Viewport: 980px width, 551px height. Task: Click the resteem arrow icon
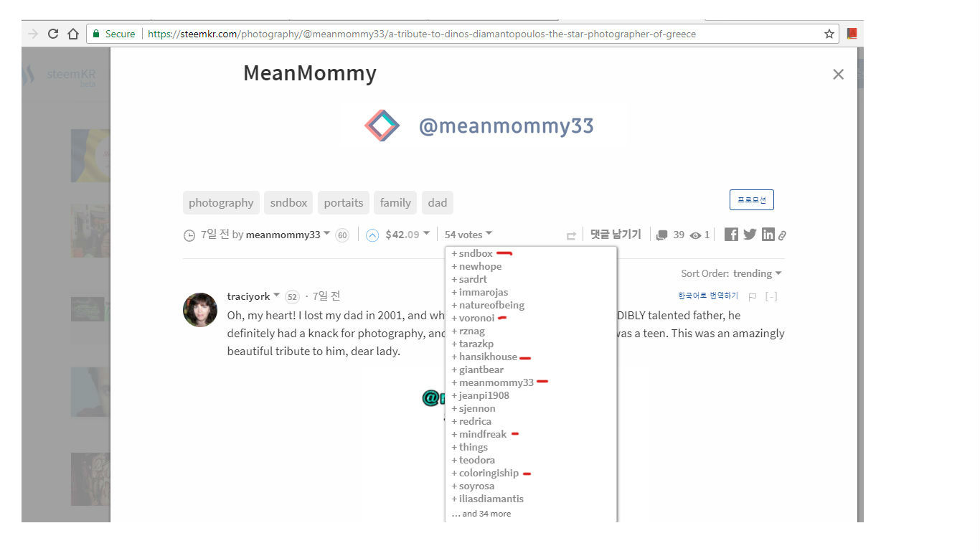[x=571, y=235]
